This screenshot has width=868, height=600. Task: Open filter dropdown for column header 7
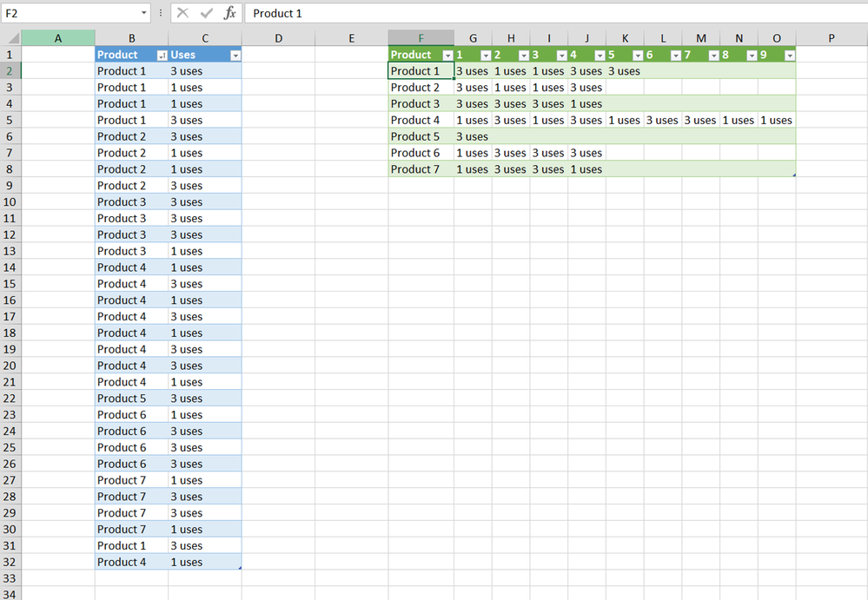point(713,56)
